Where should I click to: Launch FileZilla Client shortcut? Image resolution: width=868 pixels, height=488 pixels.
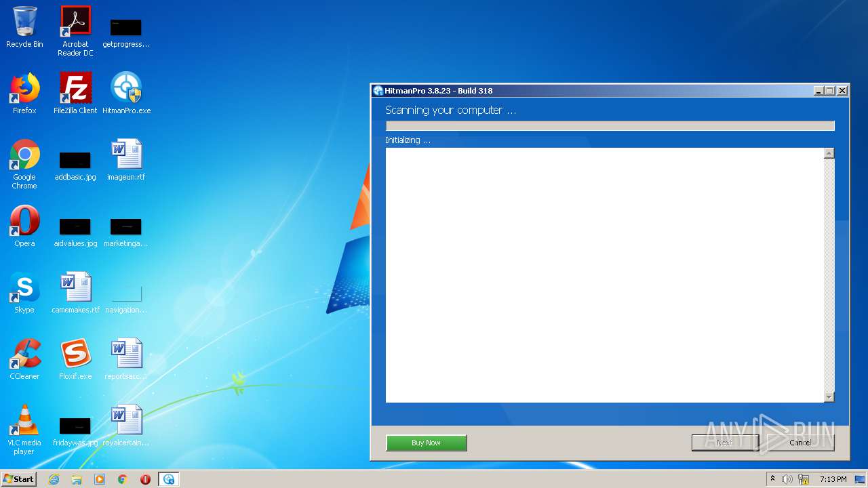(x=75, y=94)
